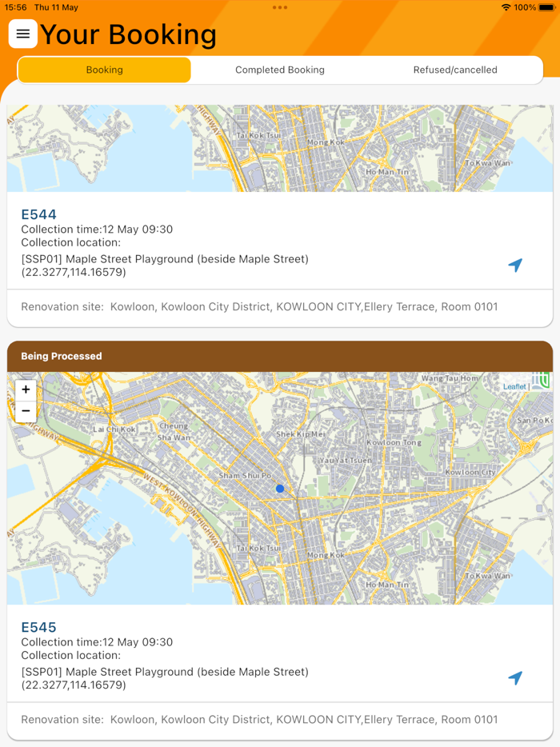Screen dimensions: 560x747
Task: Open the hamburger menu
Action: click(23, 34)
